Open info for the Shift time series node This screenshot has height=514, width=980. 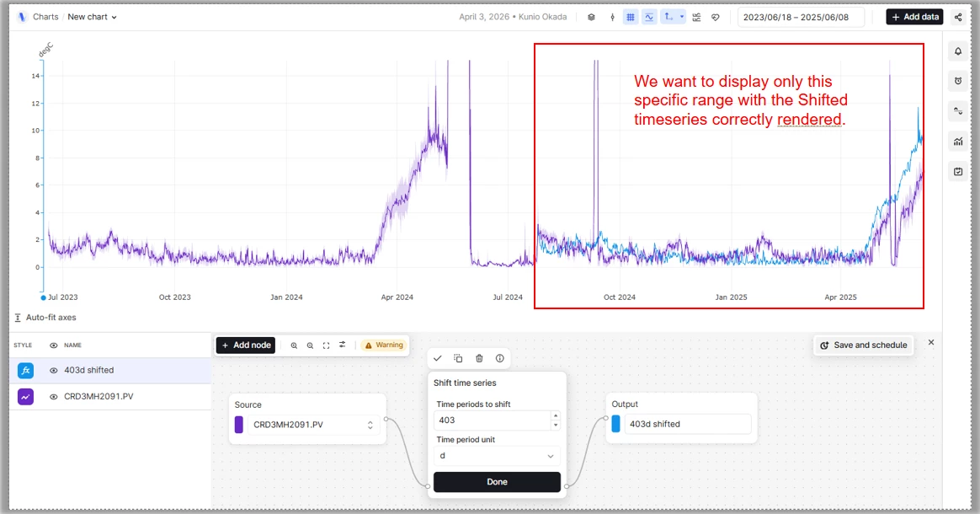coord(500,358)
